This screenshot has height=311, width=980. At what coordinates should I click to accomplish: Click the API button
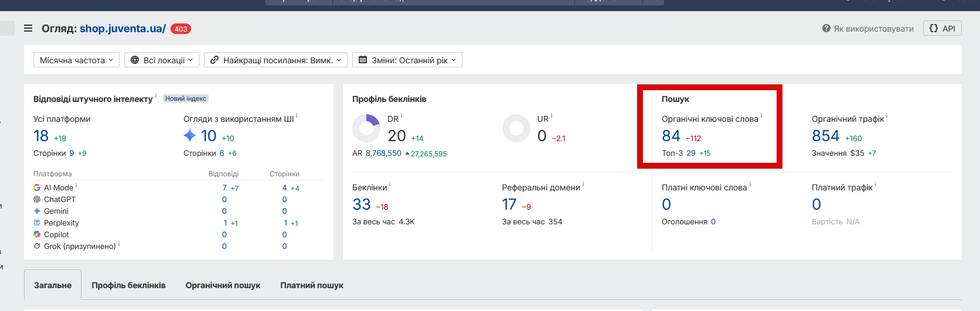[x=942, y=28]
